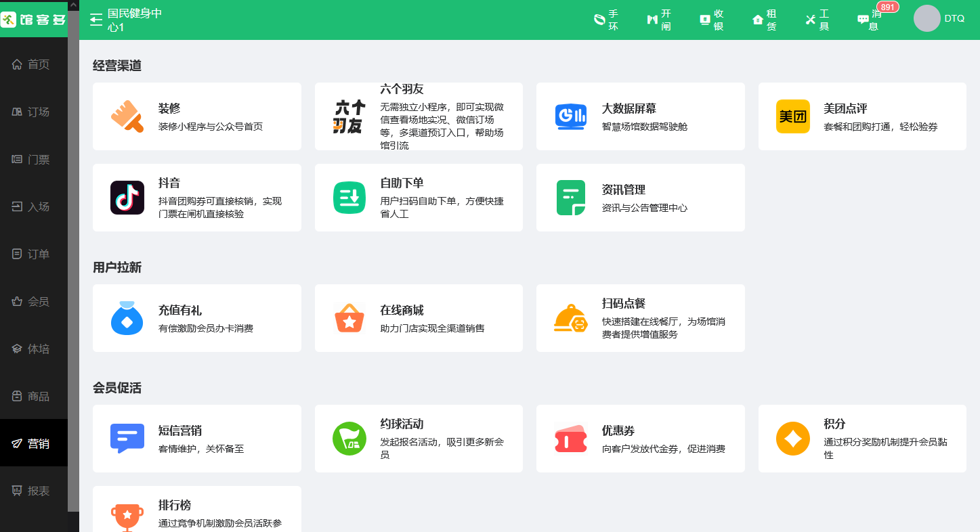Click the 馆客多 logo

[x=33, y=19]
